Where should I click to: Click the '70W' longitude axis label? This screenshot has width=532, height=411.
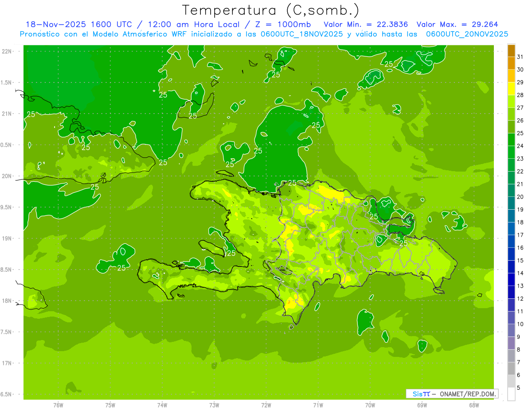coord(370,405)
